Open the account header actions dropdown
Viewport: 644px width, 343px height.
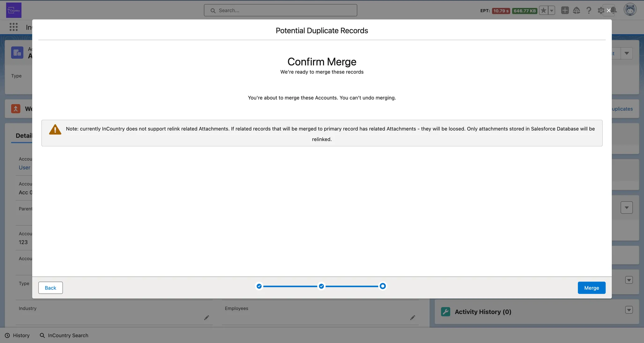(627, 53)
